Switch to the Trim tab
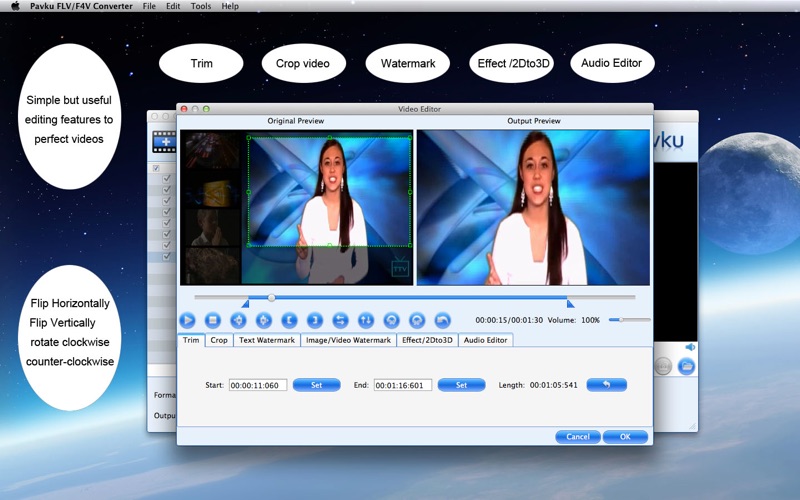 point(191,340)
